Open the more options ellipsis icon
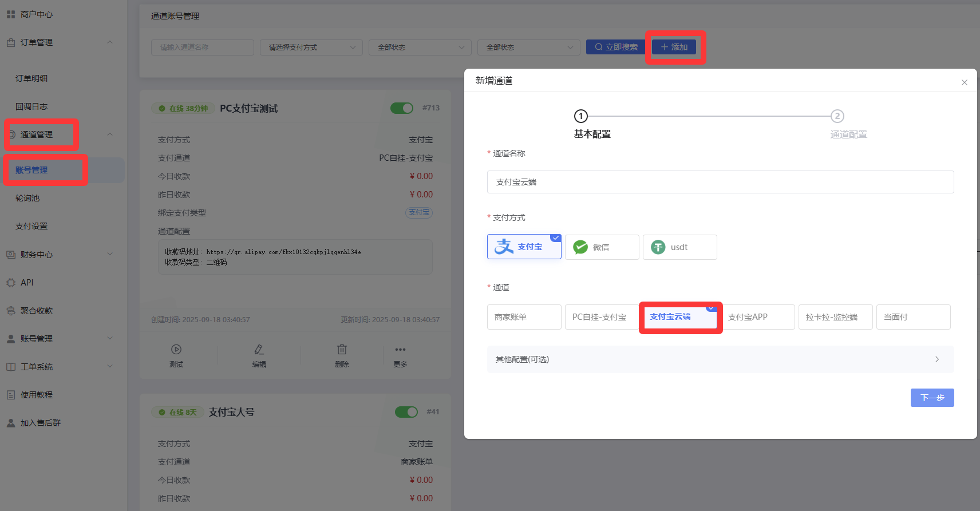The width and height of the screenshot is (980, 511). coord(400,350)
